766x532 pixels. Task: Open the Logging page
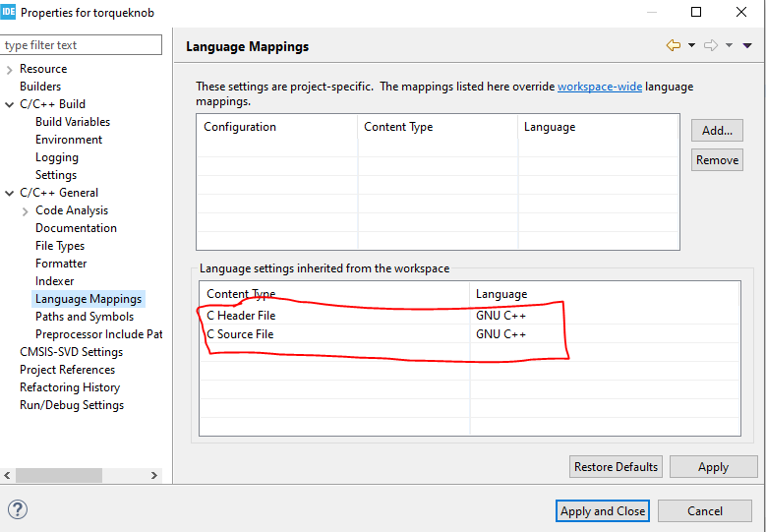(57, 157)
